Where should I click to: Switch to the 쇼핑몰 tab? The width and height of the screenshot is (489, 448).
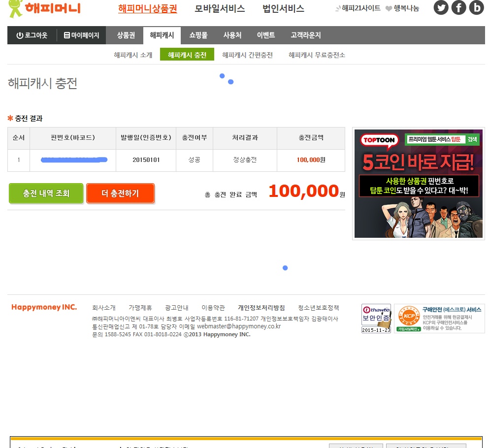[x=198, y=35]
